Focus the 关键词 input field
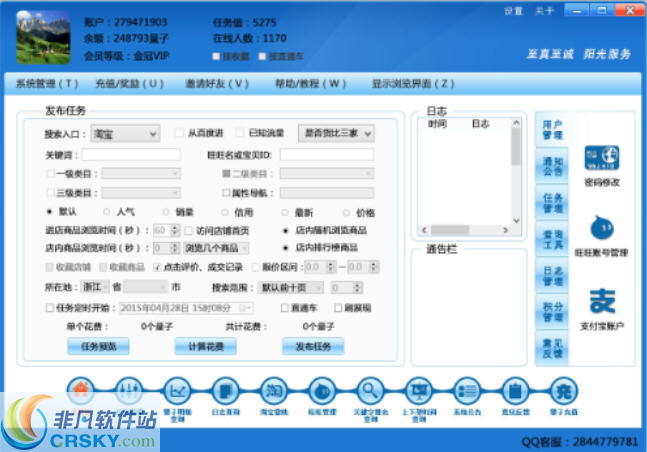This screenshot has height=452, width=647. [131, 154]
